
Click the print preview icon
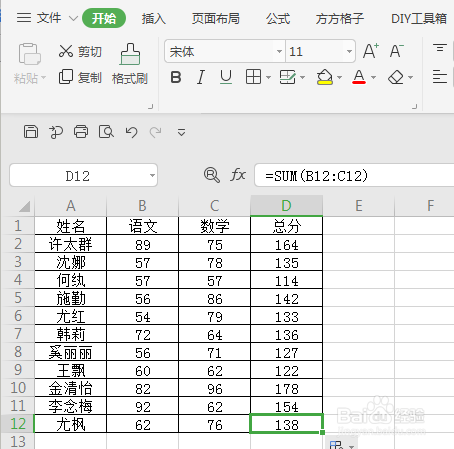click(106, 132)
